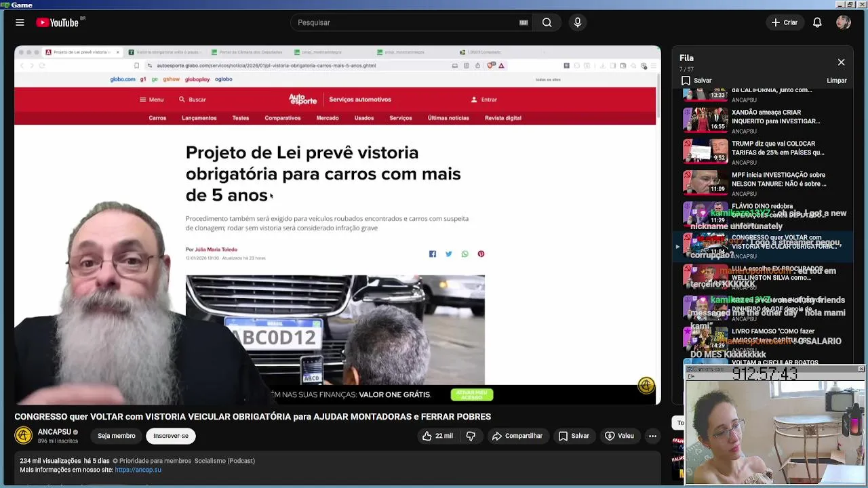Select Carros in the Autoesporte nav

pos(157,118)
